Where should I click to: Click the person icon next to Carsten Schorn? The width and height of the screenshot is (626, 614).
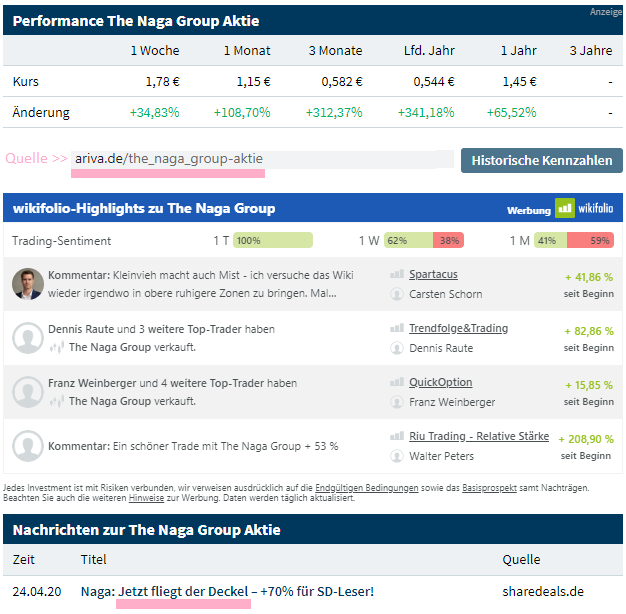pos(397,294)
